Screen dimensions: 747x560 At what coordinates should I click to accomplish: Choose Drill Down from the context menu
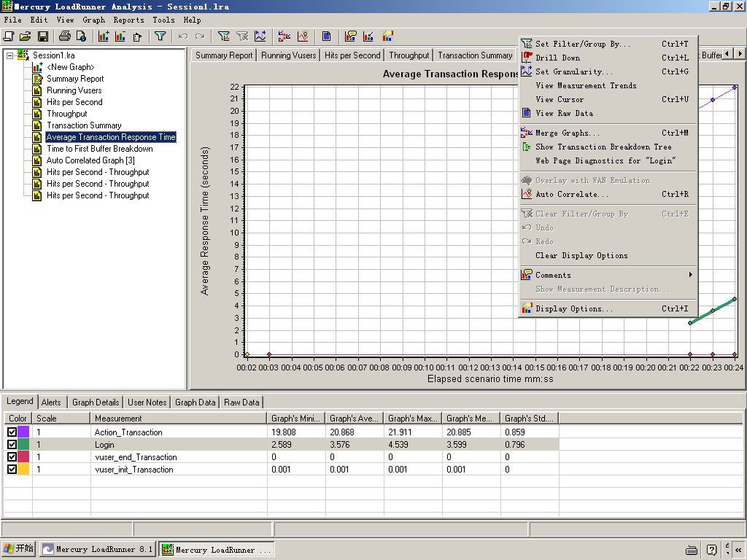point(606,58)
